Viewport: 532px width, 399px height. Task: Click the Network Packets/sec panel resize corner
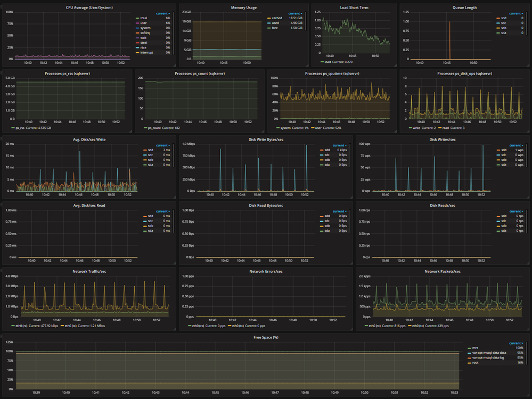coord(528,329)
